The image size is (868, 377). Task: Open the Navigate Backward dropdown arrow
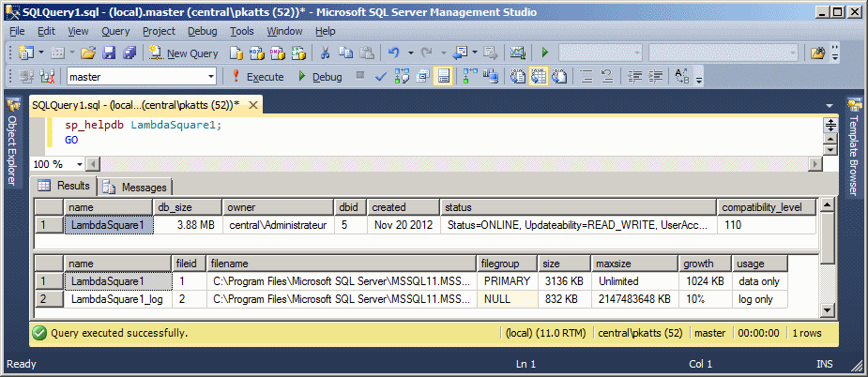pyautogui.click(x=475, y=53)
